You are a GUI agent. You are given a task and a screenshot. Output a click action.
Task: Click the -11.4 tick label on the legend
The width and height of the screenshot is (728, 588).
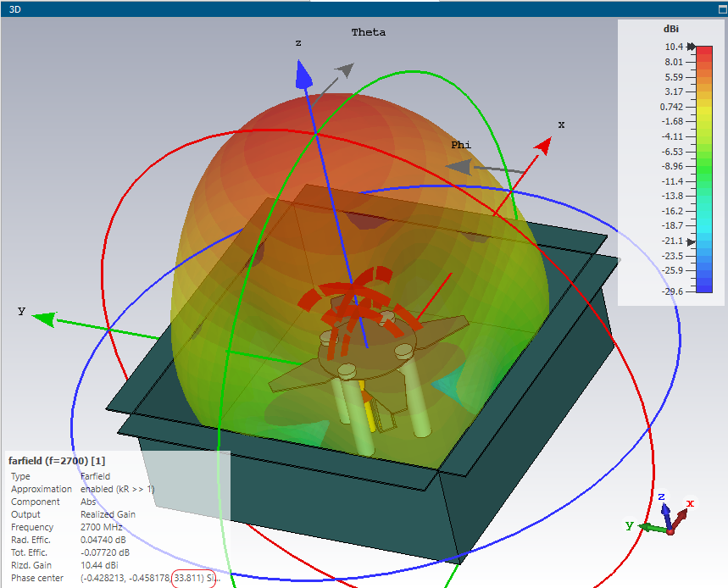(672, 181)
